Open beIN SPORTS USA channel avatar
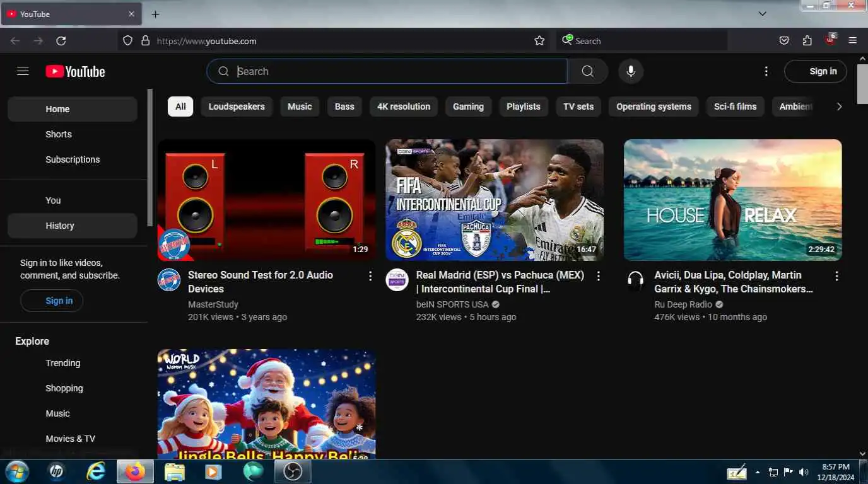 [397, 280]
